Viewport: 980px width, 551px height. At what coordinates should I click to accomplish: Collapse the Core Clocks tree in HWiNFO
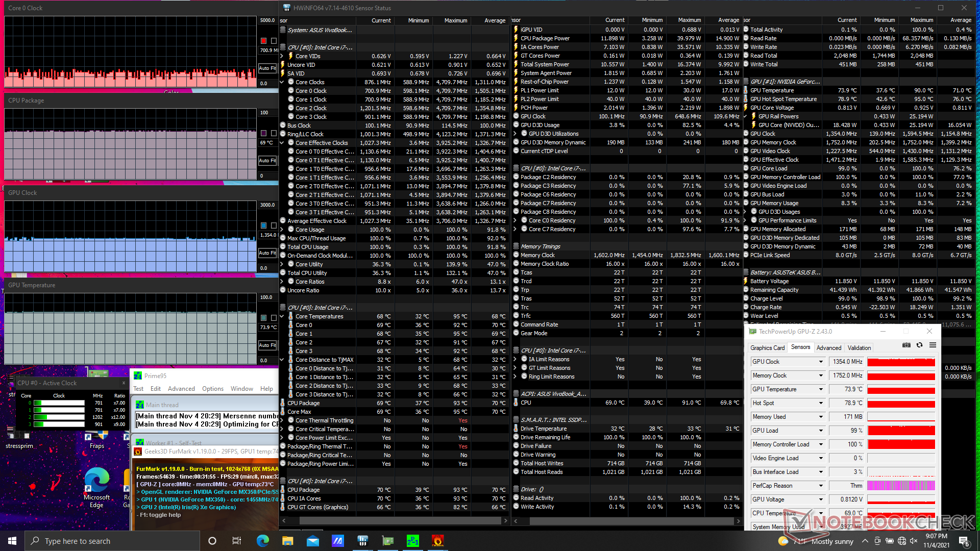282,82
